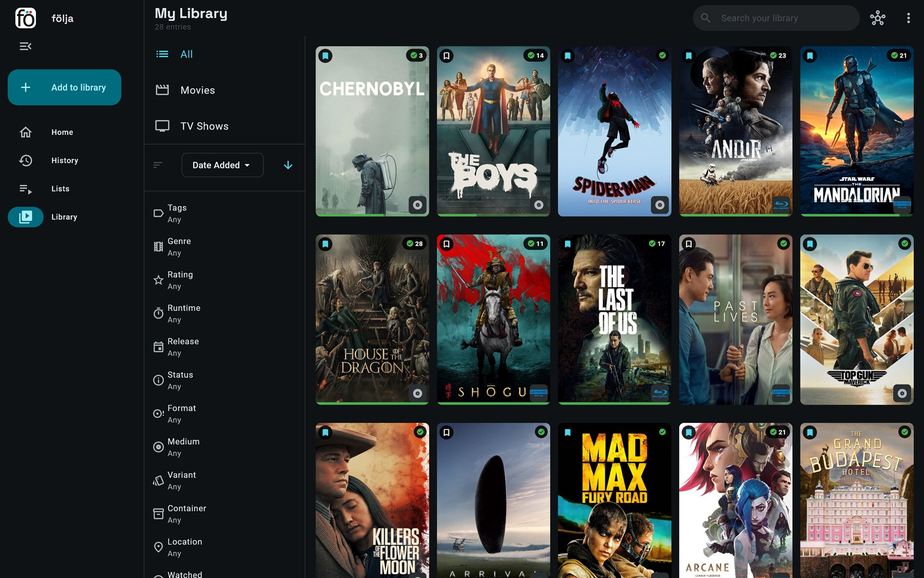Click Blu-ray badge on The Last of Us
Screen dimensions: 924x578
click(x=660, y=394)
